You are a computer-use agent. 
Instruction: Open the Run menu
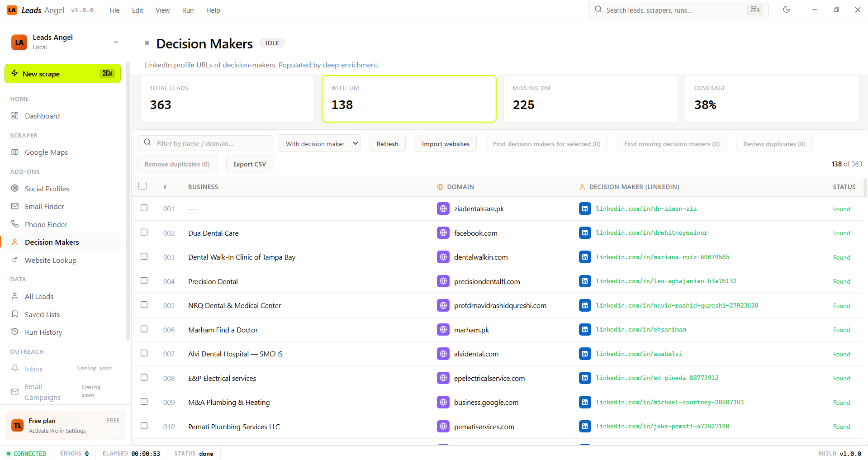click(188, 10)
